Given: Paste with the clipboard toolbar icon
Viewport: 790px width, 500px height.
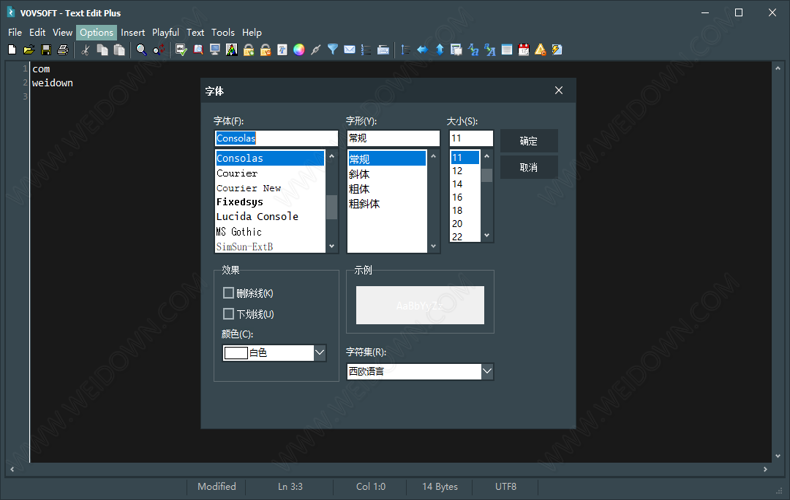Looking at the screenshot, I should point(119,49).
